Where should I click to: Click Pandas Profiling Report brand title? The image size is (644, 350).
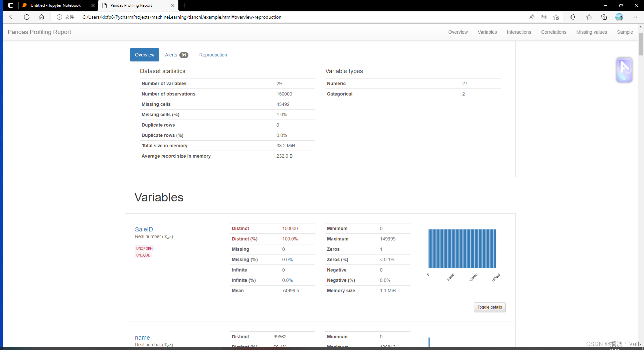pyautogui.click(x=39, y=32)
